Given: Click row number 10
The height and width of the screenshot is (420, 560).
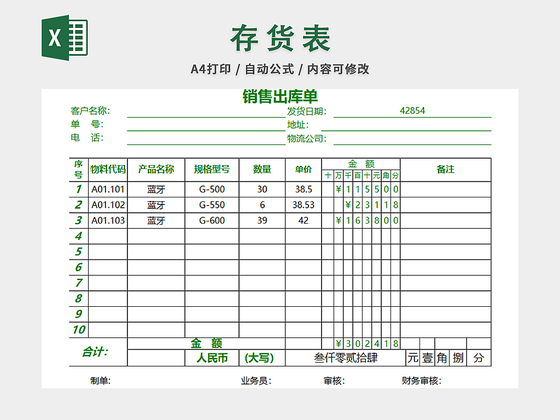Looking at the screenshot, I should 79,330.
